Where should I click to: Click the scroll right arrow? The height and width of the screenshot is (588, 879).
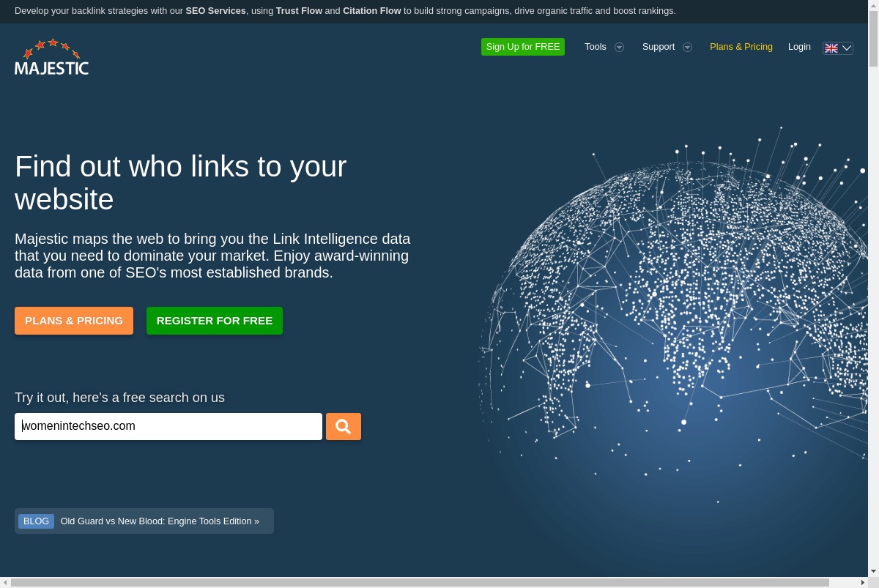(x=863, y=583)
